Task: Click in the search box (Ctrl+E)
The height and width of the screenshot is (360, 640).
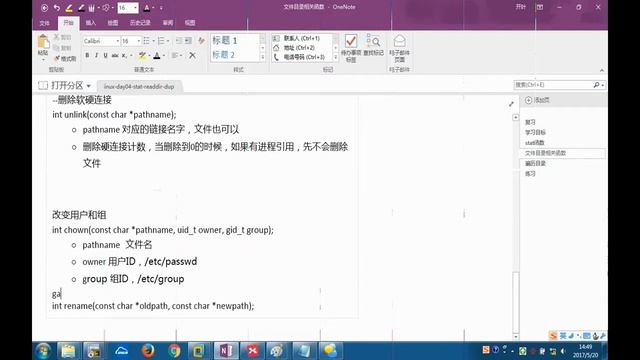Action: click(553, 85)
